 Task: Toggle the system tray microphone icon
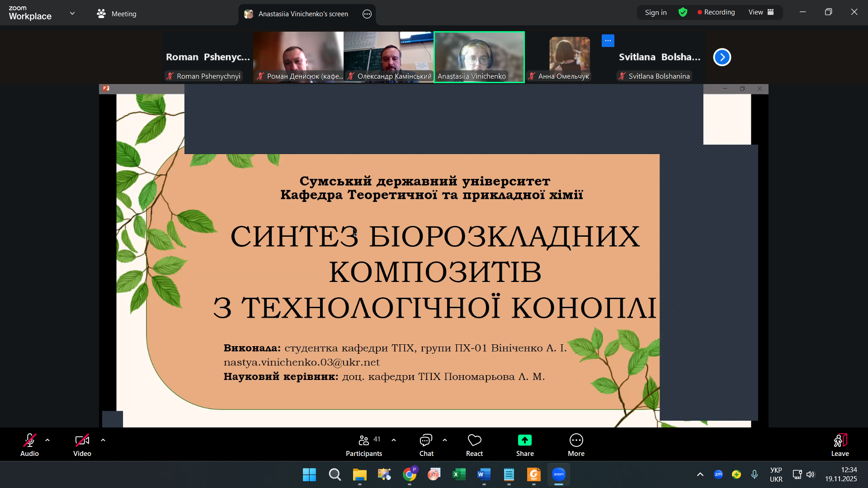(x=755, y=474)
